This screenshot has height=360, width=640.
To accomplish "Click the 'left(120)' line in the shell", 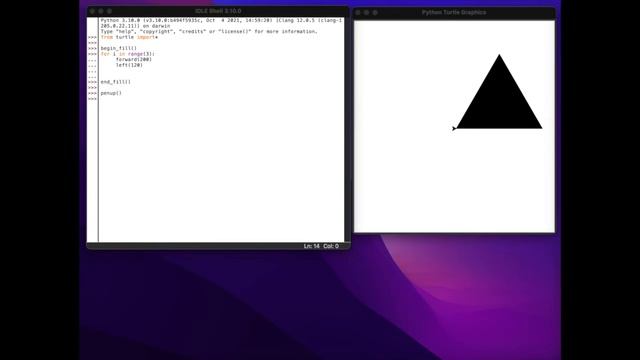I will click(x=129, y=65).
